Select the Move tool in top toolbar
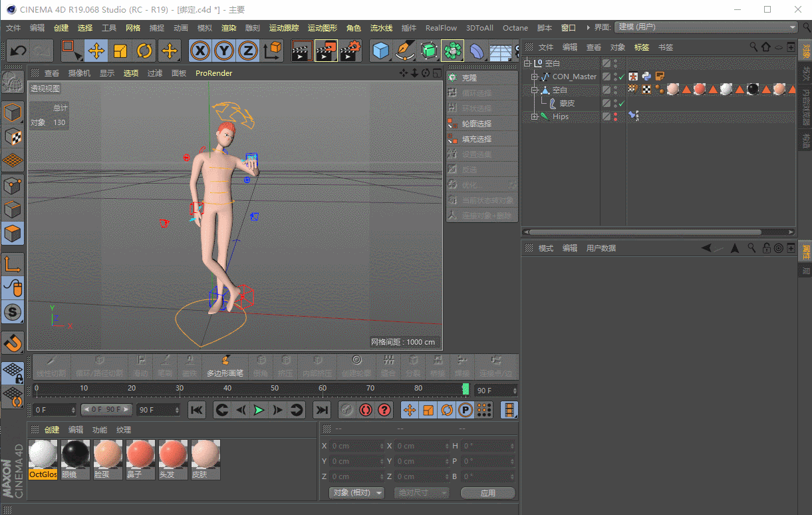 tap(96, 51)
